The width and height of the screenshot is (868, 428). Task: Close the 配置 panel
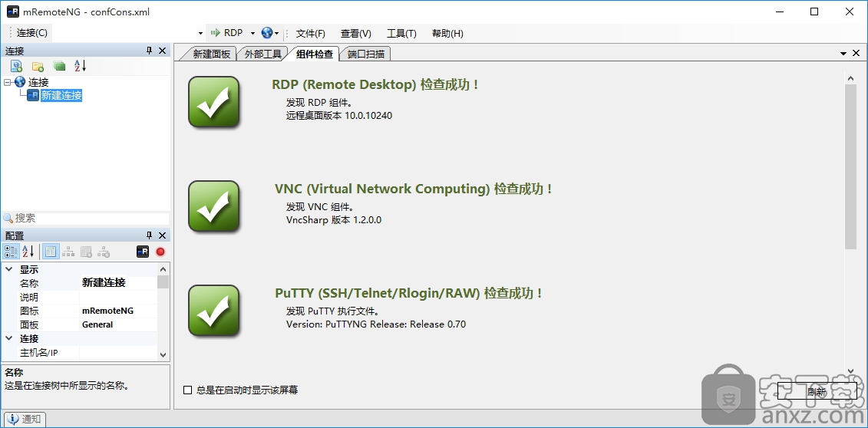tap(162, 235)
